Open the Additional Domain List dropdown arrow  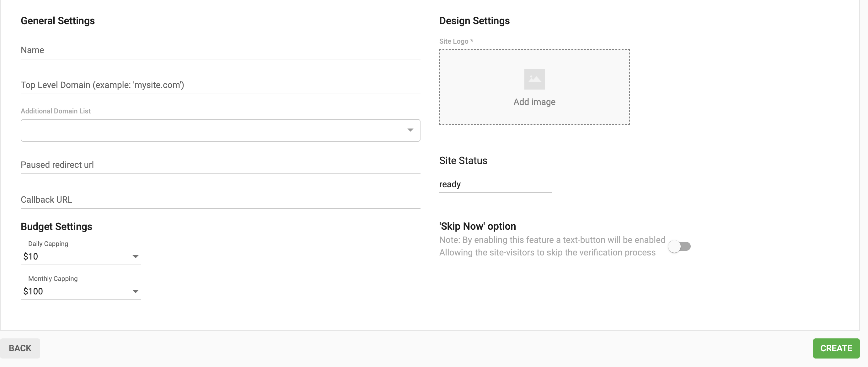click(x=410, y=130)
